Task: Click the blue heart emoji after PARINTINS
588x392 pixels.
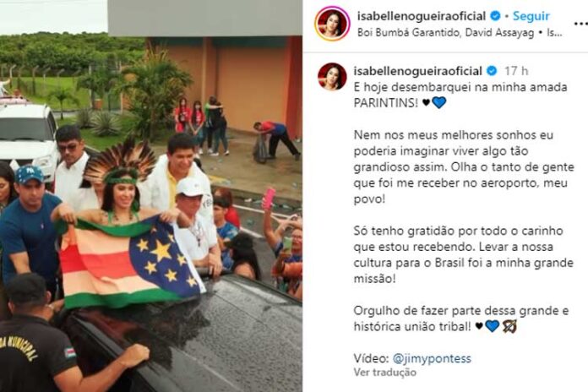Action: pyautogui.click(x=439, y=102)
